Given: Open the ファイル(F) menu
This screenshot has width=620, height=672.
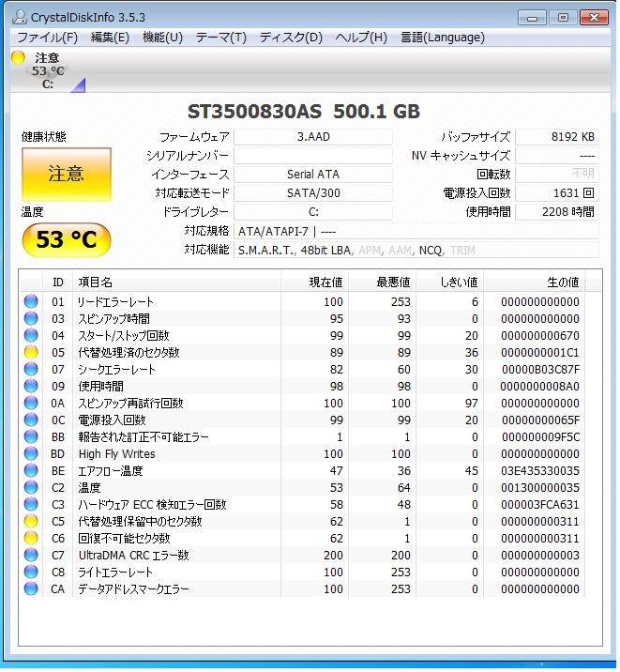Looking at the screenshot, I should 47,38.
